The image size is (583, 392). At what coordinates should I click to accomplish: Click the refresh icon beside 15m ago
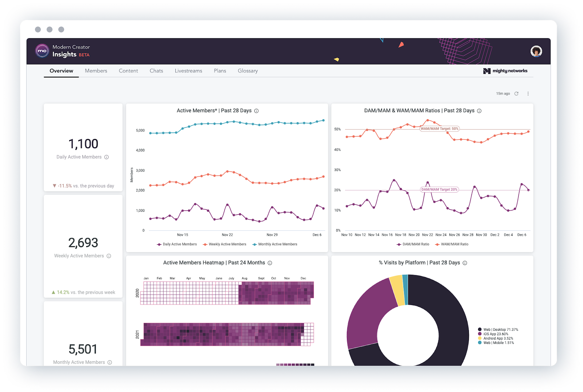pyautogui.click(x=516, y=94)
